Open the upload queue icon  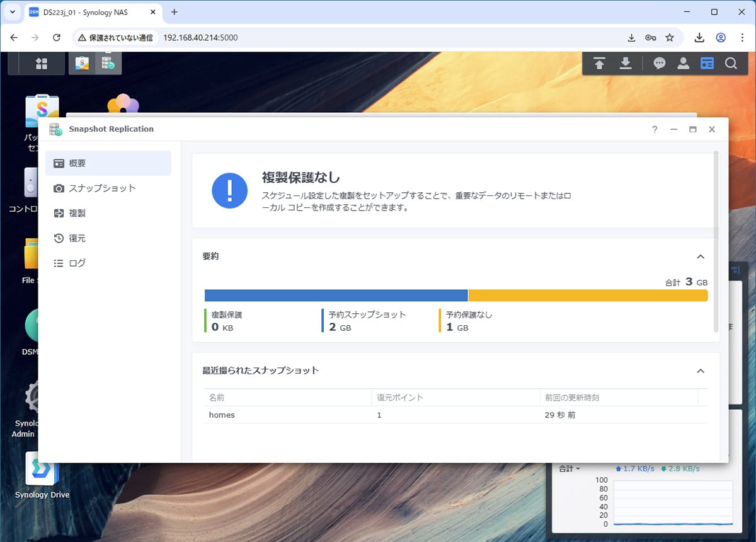click(599, 64)
